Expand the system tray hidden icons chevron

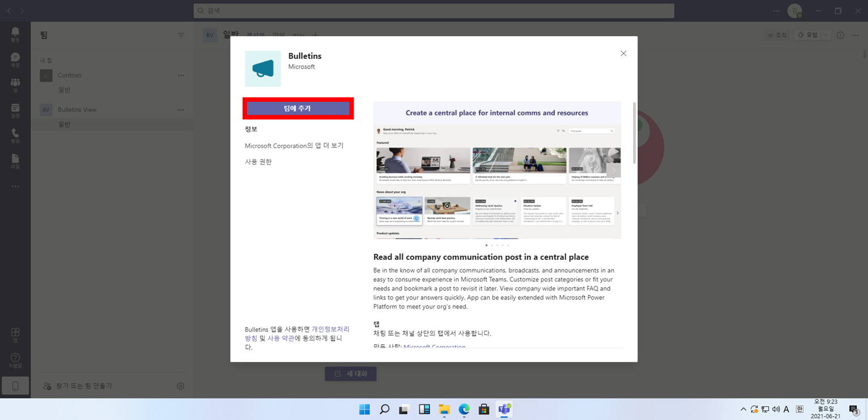point(744,409)
